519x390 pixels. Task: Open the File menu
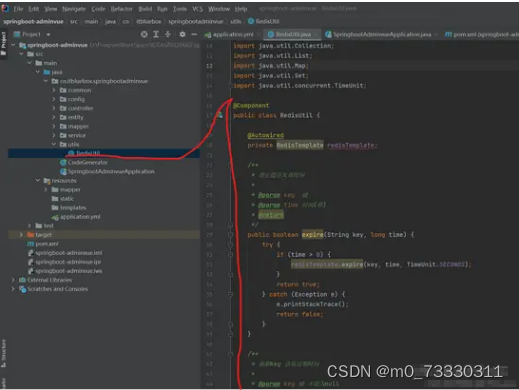(18, 9)
